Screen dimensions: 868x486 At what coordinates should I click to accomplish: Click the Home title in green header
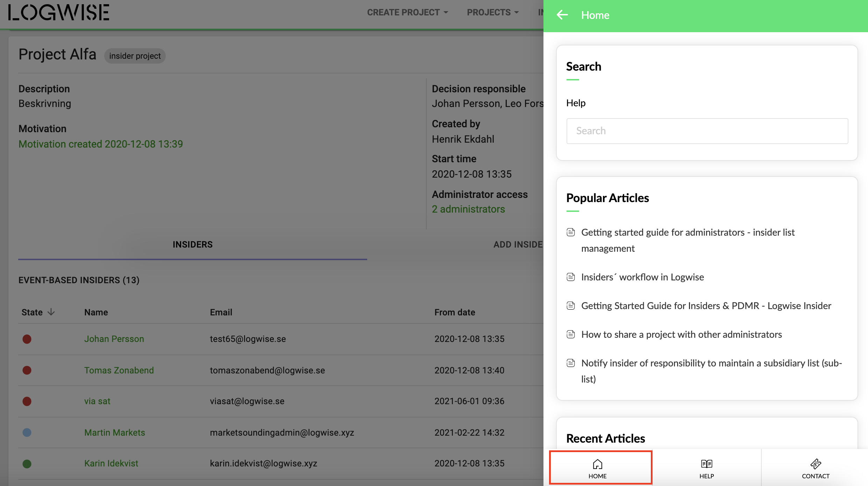pyautogui.click(x=595, y=15)
